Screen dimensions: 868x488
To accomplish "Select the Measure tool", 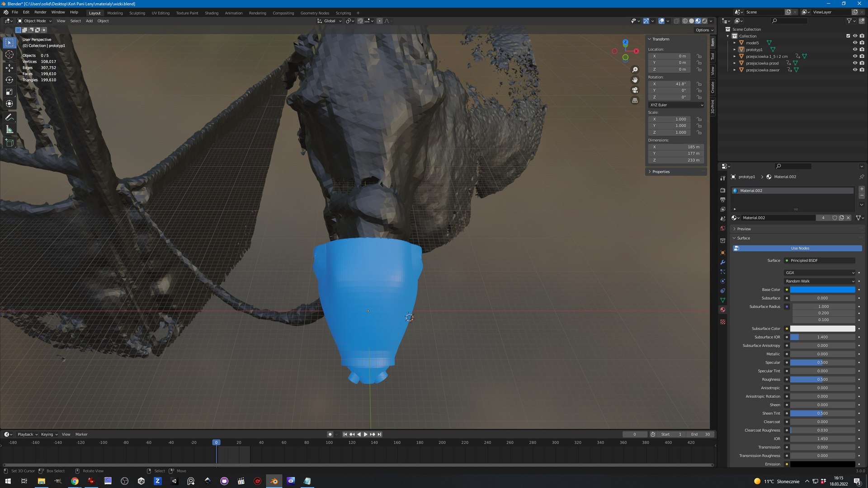I will pyautogui.click(x=9, y=130).
